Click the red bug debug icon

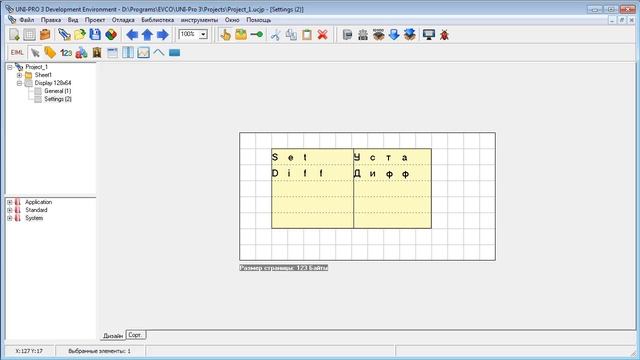pos(444,35)
